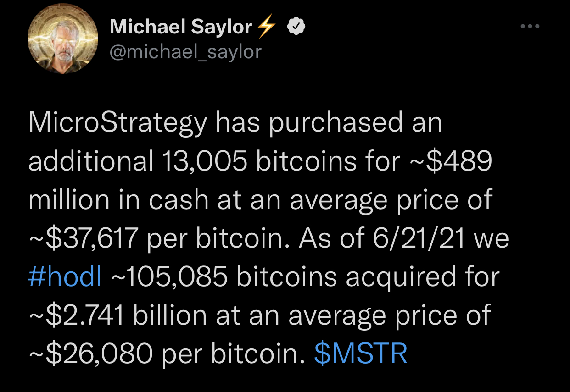Open the three-dot more options menu
This screenshot has height=392, width=570.
click(x=530, y=27)
